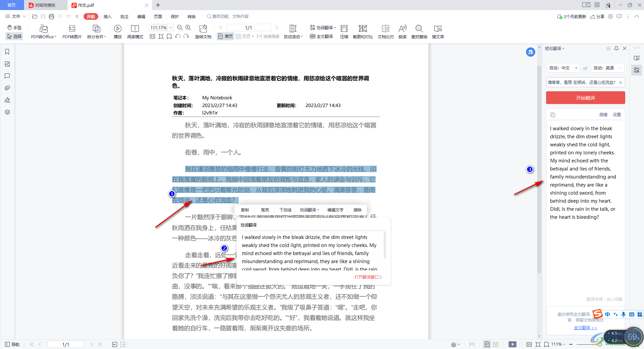Pin the 短句翻译 panel
644x349 pixels.
tap(616, 48)
